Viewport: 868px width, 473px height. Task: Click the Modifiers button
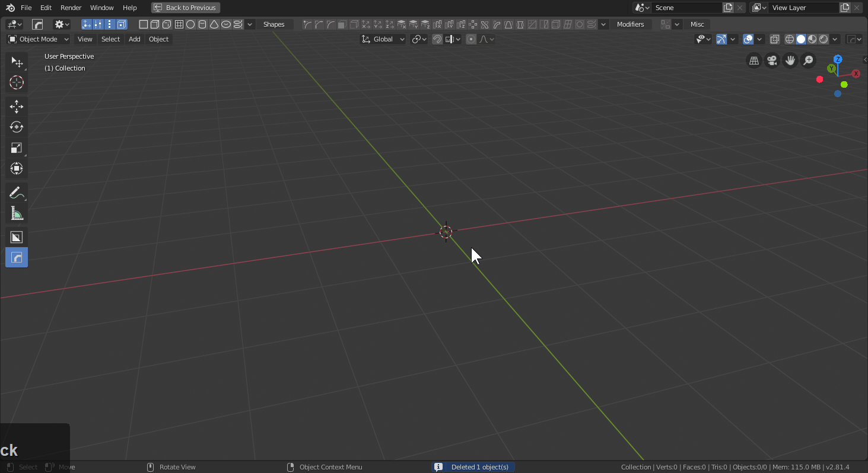[x=630, y=24]
